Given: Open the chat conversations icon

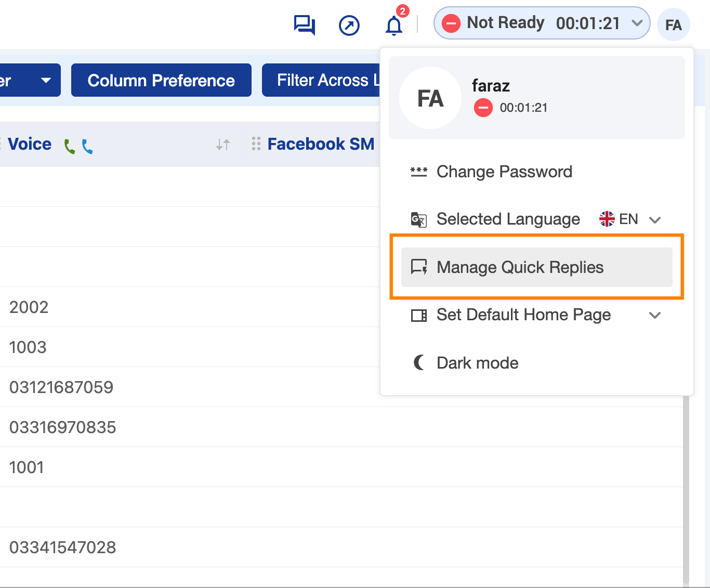Looking at the screenshot, I should [x=304, y=24].
